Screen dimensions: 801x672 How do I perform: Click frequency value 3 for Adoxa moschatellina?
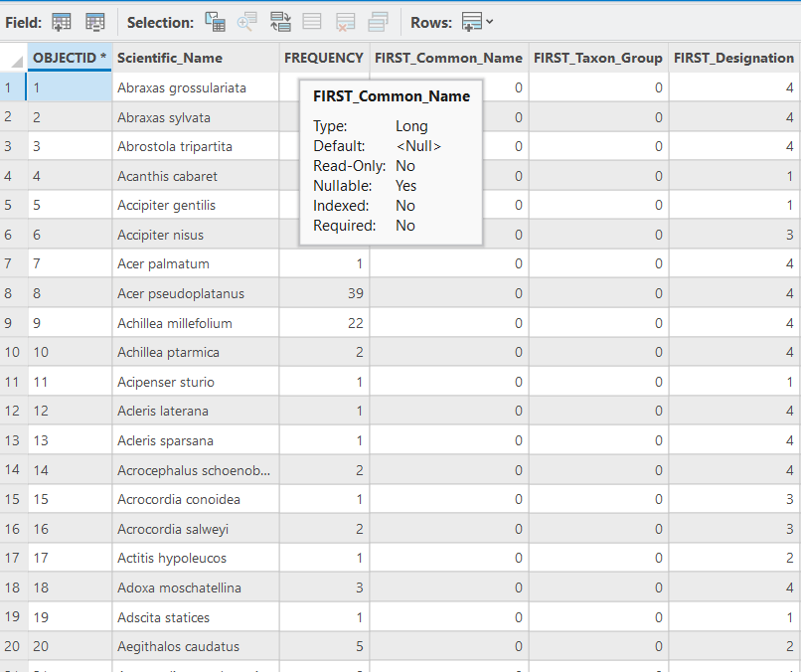(x=324, y=588)
